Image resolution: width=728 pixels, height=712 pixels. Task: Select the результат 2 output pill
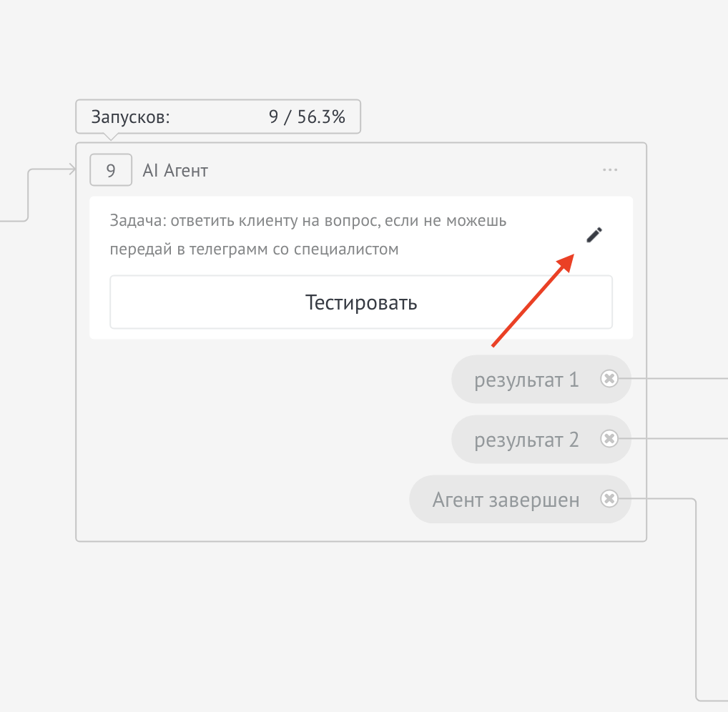pyautogui.click(x=526, y=440)
